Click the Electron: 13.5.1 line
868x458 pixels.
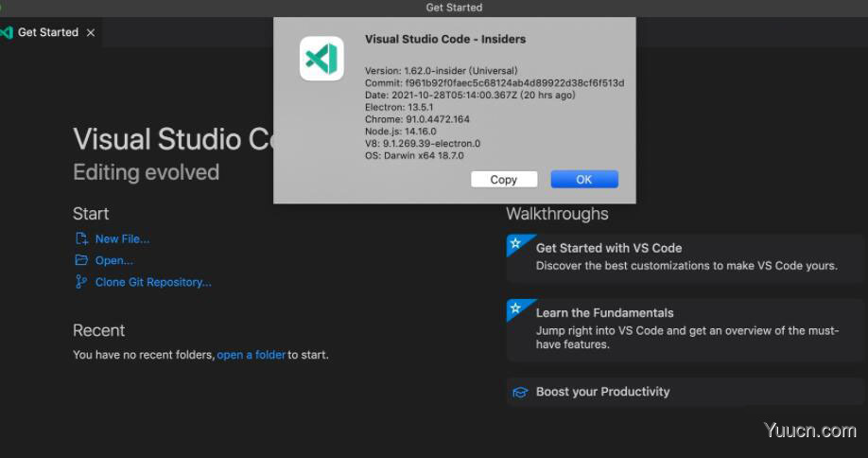[x=399, y=108]
